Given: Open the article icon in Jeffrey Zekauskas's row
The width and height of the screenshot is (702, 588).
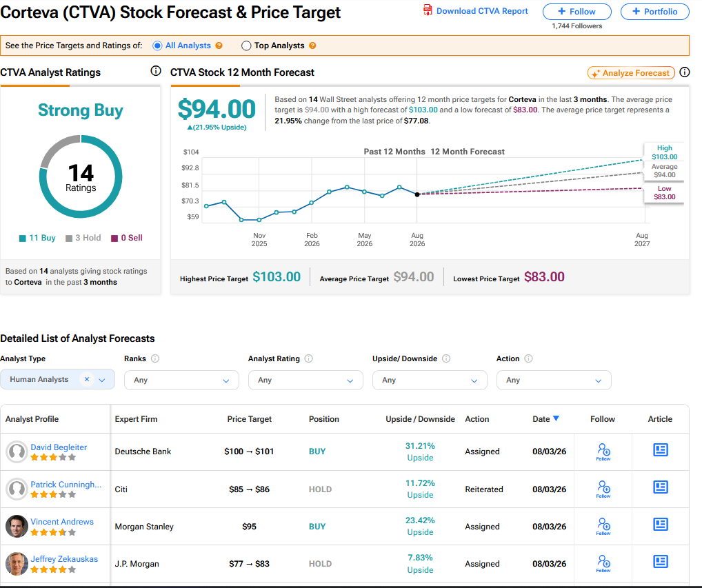Looking at the screenshot, I should tap(661, 562).
